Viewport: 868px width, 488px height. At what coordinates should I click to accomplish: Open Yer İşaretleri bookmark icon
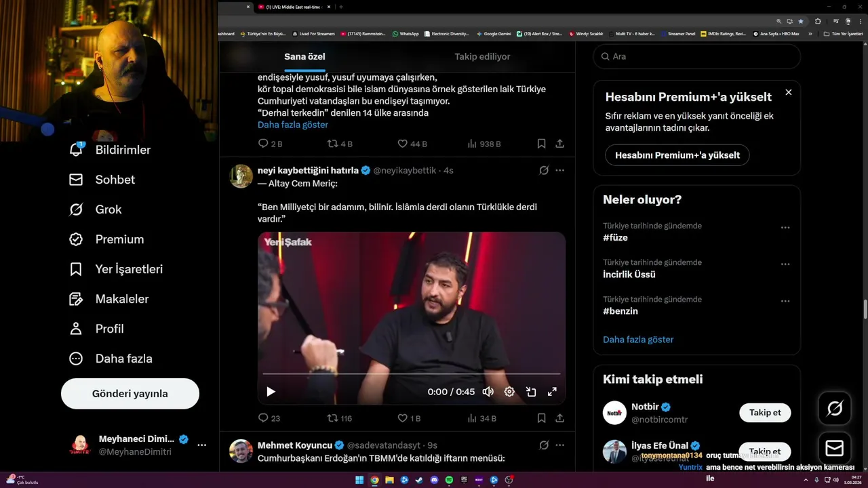click(x=76, y=269)
